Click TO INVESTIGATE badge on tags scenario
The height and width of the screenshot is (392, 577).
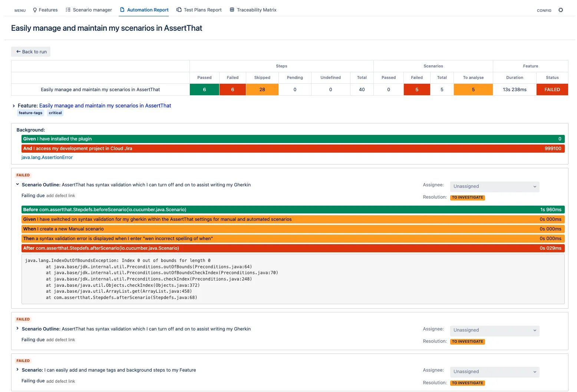[x=468, y=383]
